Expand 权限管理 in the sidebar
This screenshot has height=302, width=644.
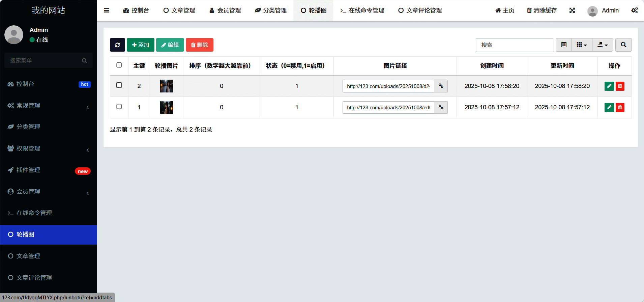click(x=48, y=148)
